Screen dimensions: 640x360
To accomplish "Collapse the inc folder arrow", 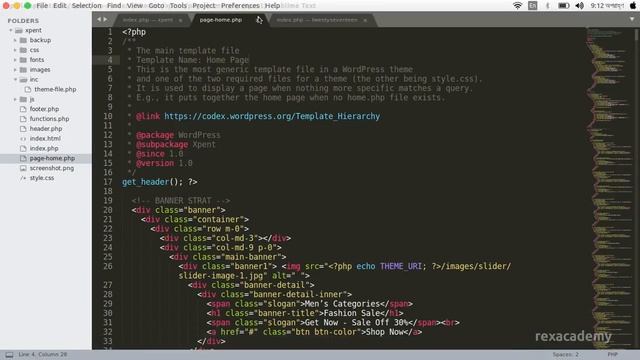I will [15, 80].
